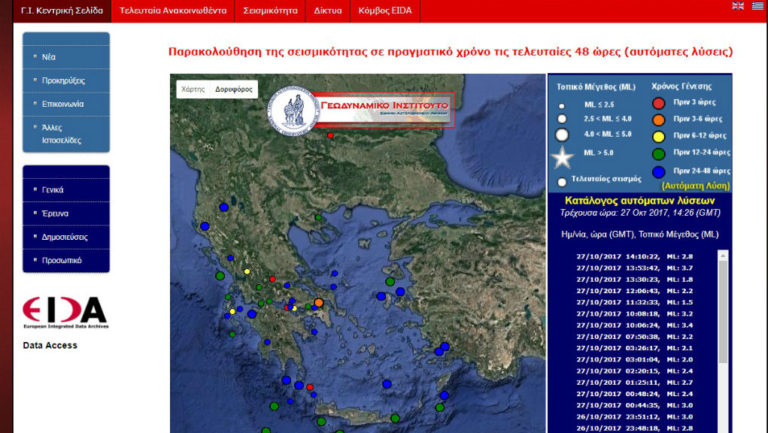Select entry '27/10/2017 10:08:18, ML: 3.2'
Screen dimensions: 768x433
pyautogui.click(x=635, y=313)
